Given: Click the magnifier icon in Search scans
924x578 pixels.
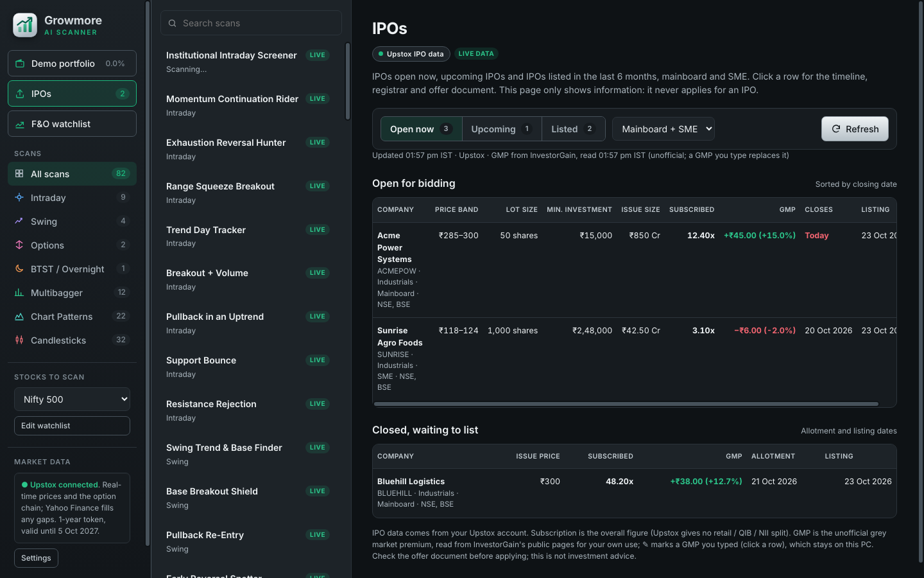Looking at the screenshot, I should click(x=172, y=23).
